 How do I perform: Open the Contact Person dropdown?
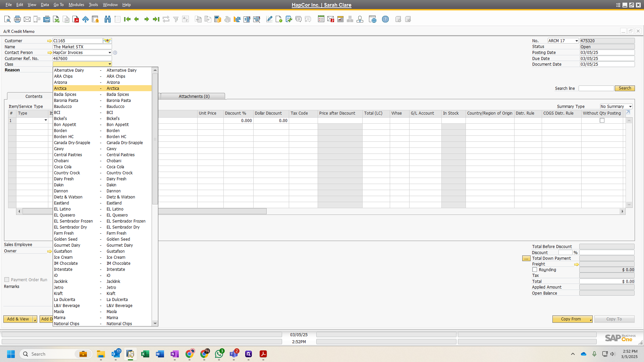point(110,53)
